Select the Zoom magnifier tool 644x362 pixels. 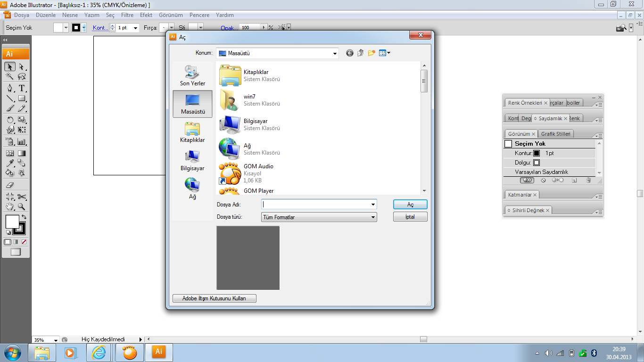click(22, 206)
